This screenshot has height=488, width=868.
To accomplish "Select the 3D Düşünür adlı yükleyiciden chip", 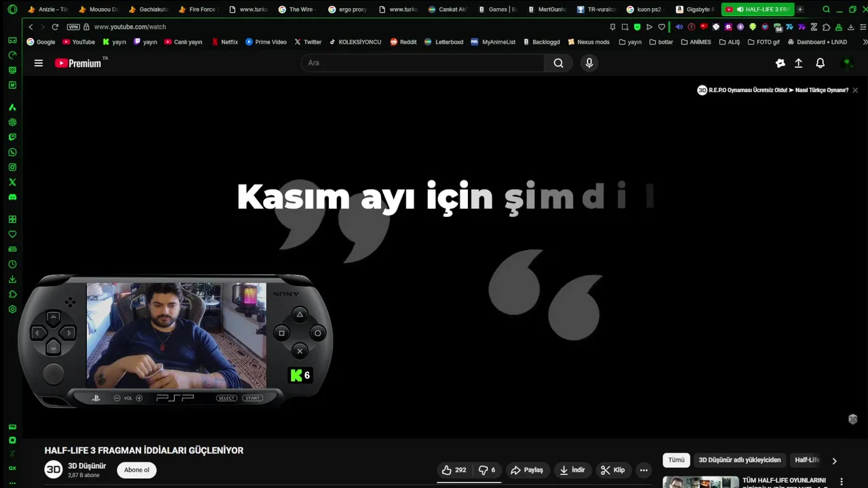I will (739, 460).
